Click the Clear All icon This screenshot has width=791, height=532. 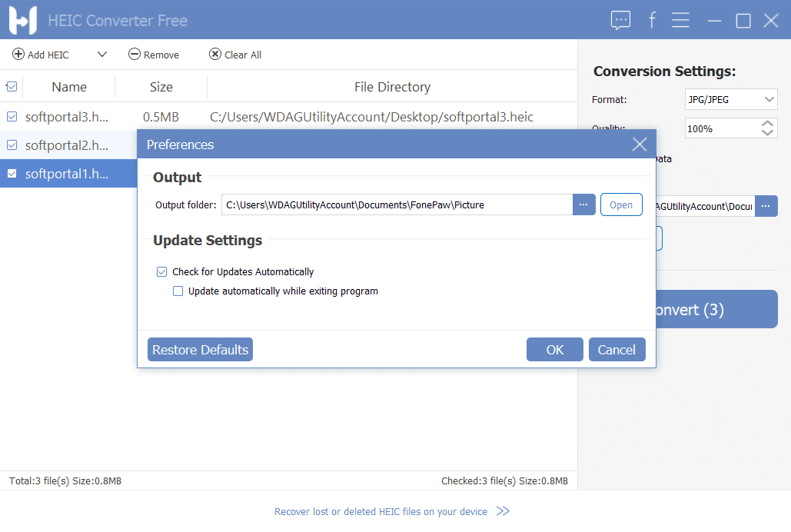[215, 55]
